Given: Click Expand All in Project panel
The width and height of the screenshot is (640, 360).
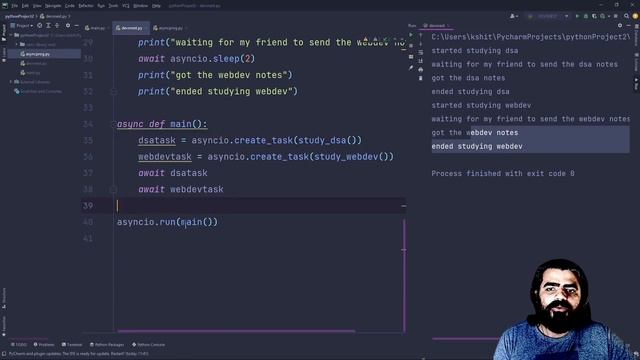Looking at the screenshot, I should (48, 26).
